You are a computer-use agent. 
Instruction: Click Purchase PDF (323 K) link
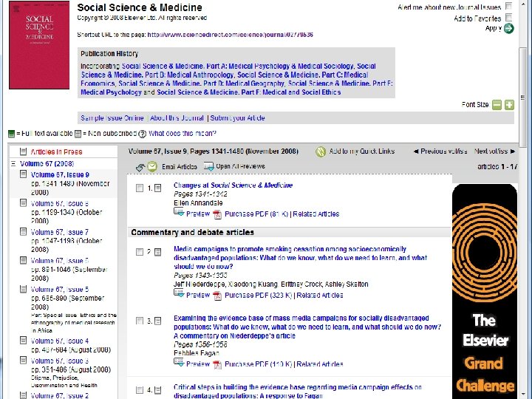[258, 296]
